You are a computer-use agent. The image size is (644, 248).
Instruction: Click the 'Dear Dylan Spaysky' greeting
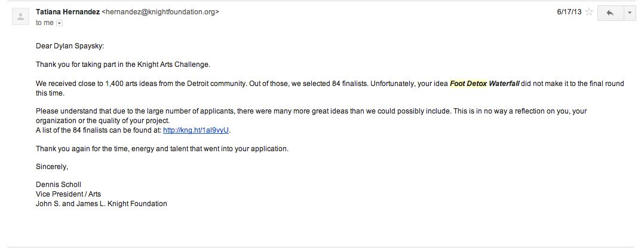pyautogui.click(x=70, y=46)
